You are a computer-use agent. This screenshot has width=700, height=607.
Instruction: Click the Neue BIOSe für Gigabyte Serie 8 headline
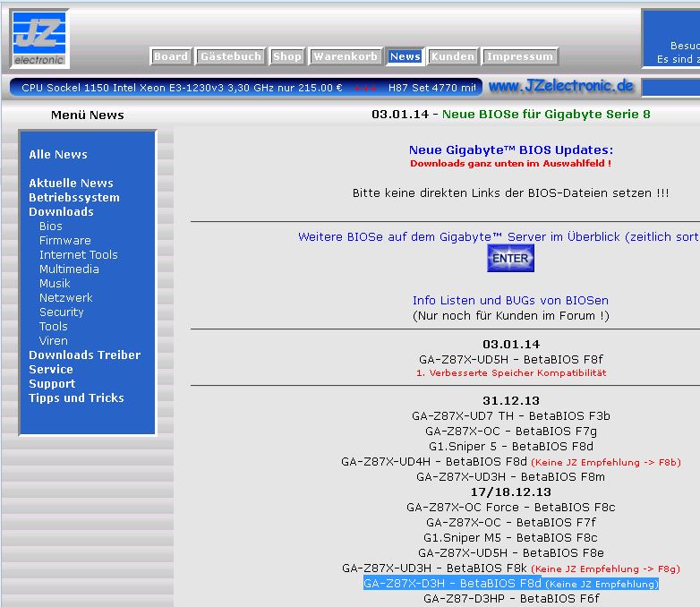546,115
